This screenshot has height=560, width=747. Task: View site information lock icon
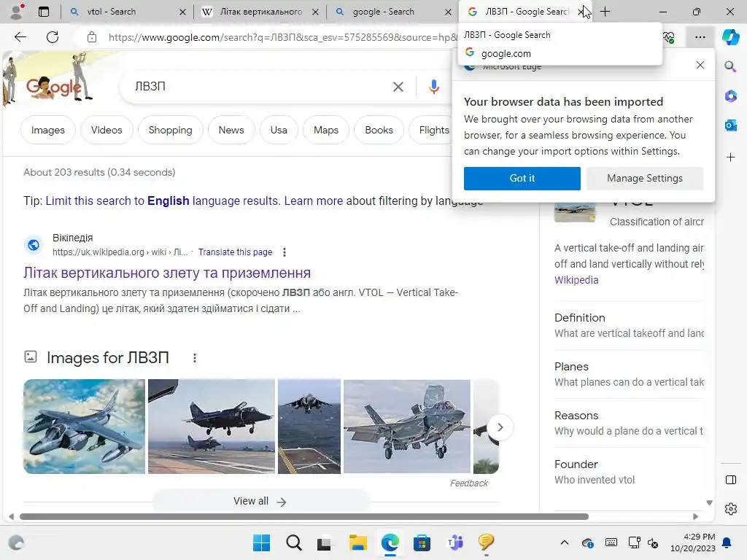(92, 37)
